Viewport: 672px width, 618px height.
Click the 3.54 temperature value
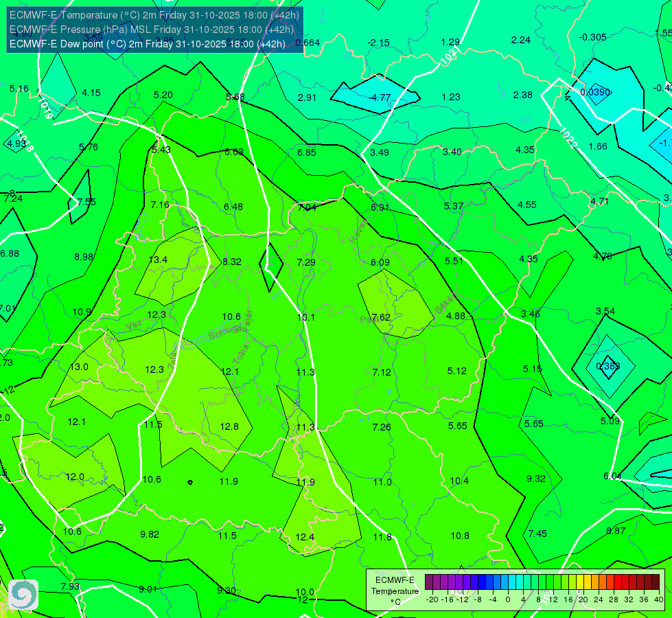pos(605,311)
